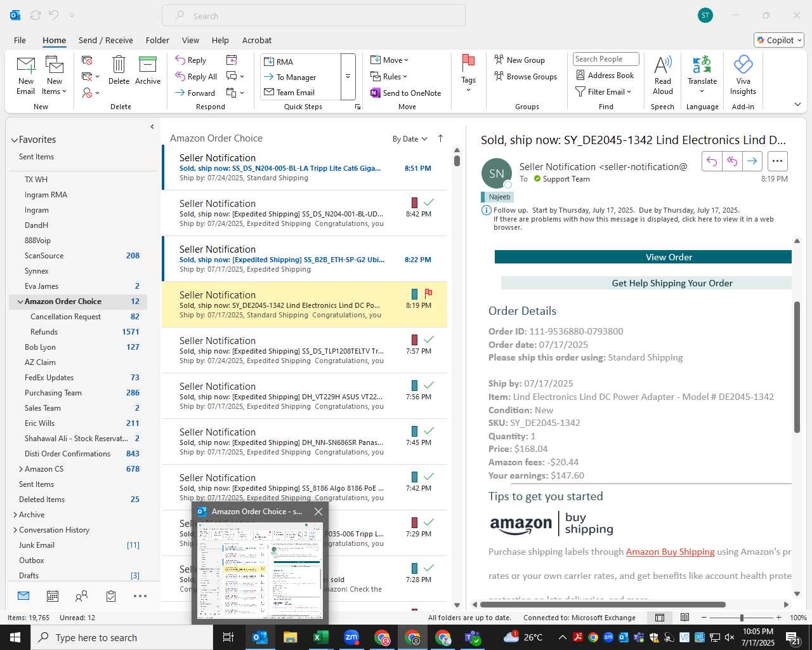
Task: Click the Undo icon in title bar
Action: coord(54,15)
